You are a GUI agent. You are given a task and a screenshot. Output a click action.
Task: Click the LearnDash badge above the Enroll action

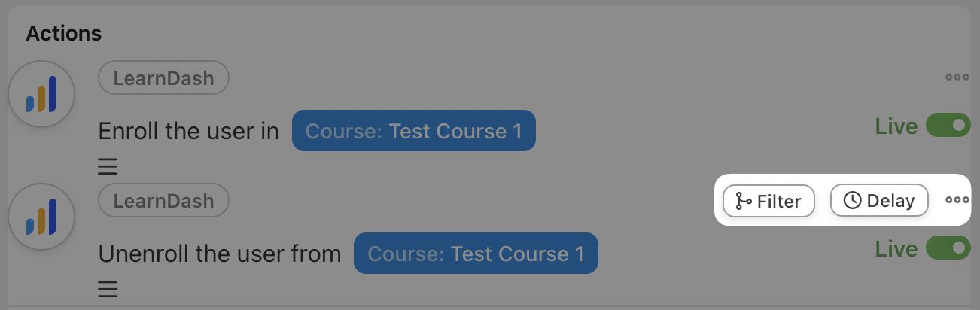coord(164,77)
